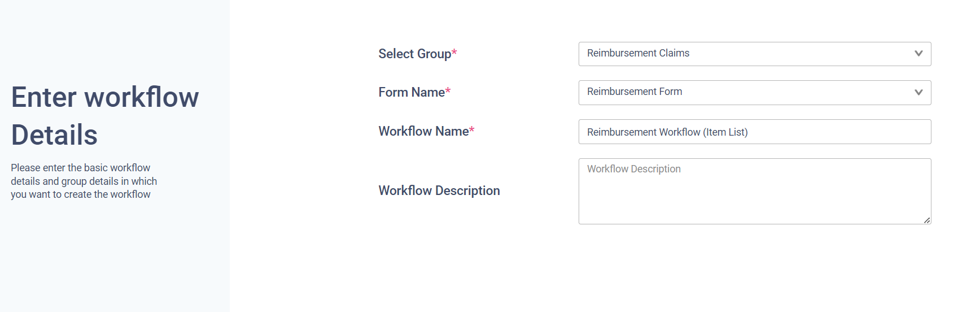Screen dimensions: 980x312
Task: Click the red asterisk after Form Name
Action: (448, 91)
